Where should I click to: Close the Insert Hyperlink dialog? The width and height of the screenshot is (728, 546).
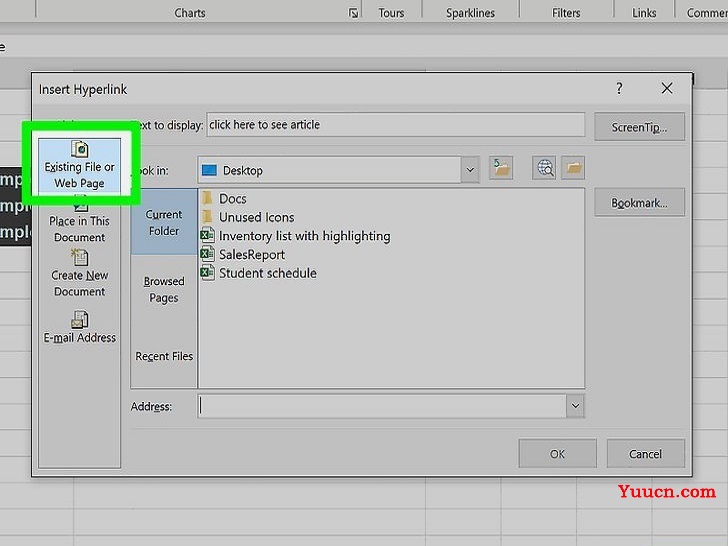667,88
